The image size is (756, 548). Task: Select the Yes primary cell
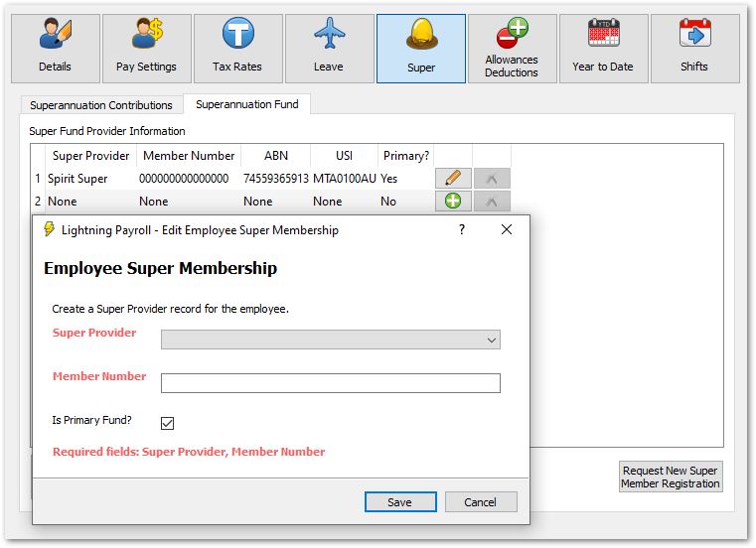(406, 179)
